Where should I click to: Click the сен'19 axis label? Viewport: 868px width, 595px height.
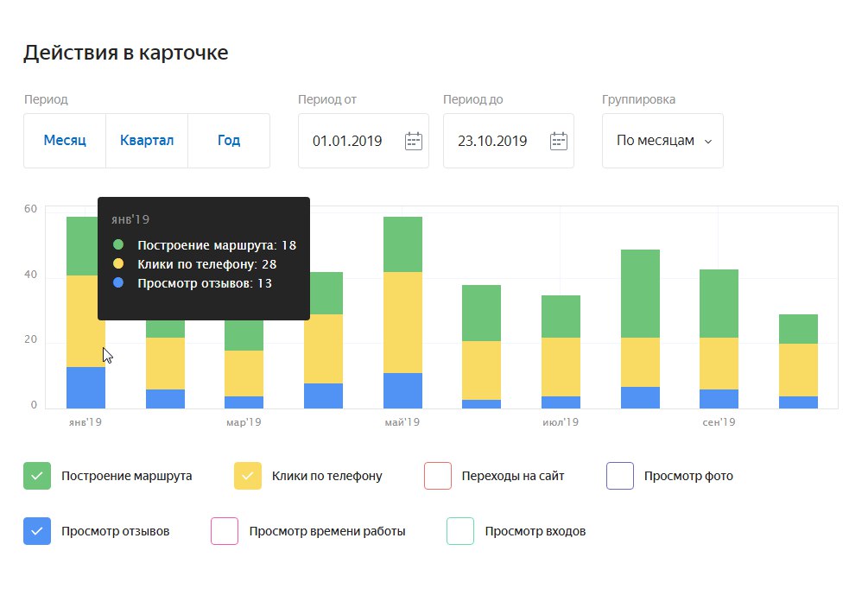[x=719, y=422]
